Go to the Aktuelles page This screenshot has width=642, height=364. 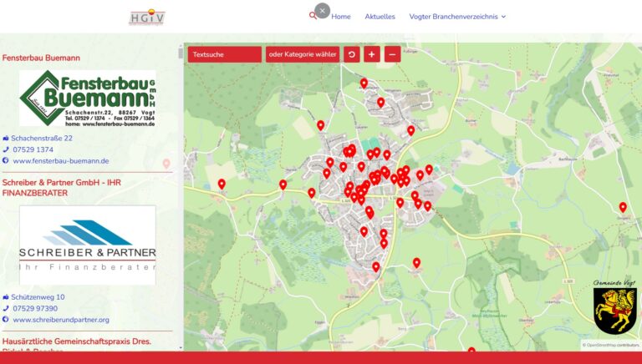tap(380, 17)
